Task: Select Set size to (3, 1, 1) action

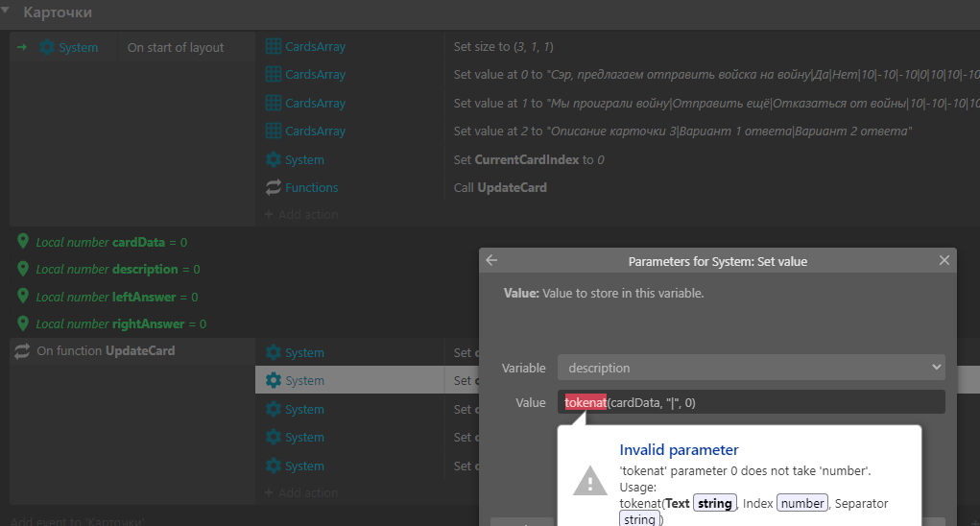Action: (x=504, y=47)
